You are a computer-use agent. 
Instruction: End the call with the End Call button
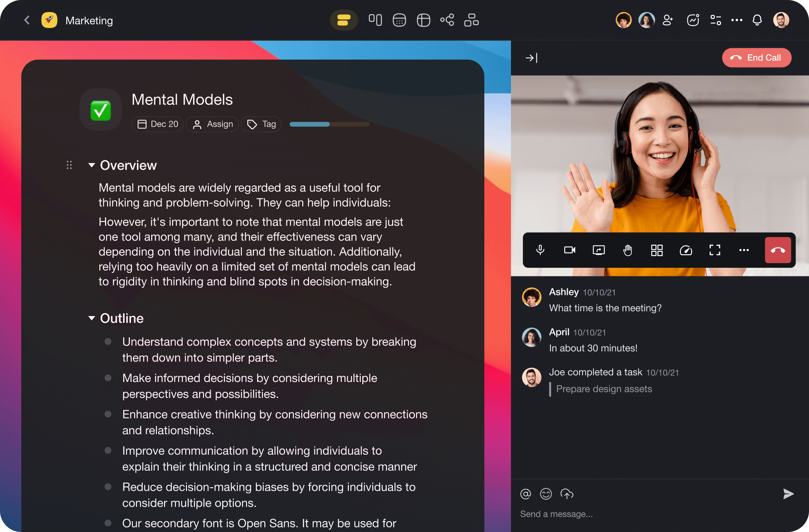click(x=757, y=57)
